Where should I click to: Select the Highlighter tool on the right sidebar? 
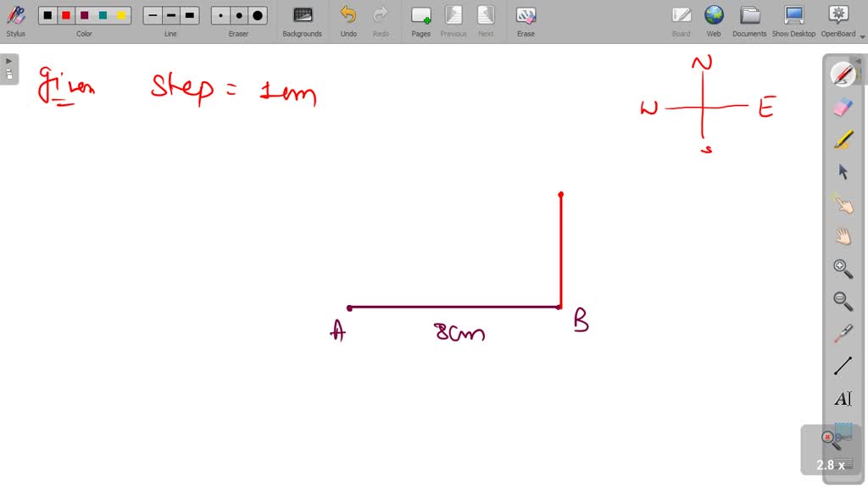[843, 139]
